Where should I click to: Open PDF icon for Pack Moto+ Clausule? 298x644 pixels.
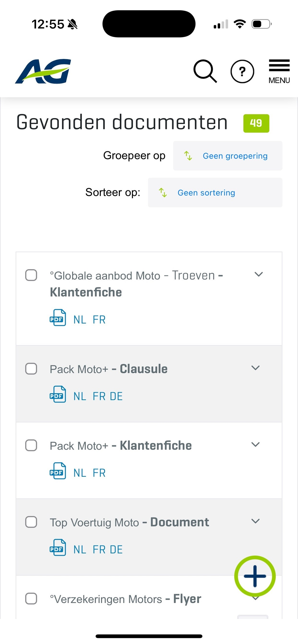coord(58,394)
